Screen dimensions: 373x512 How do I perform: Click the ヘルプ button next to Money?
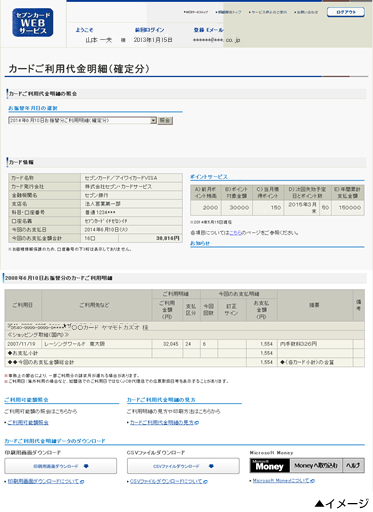[353, 466]
